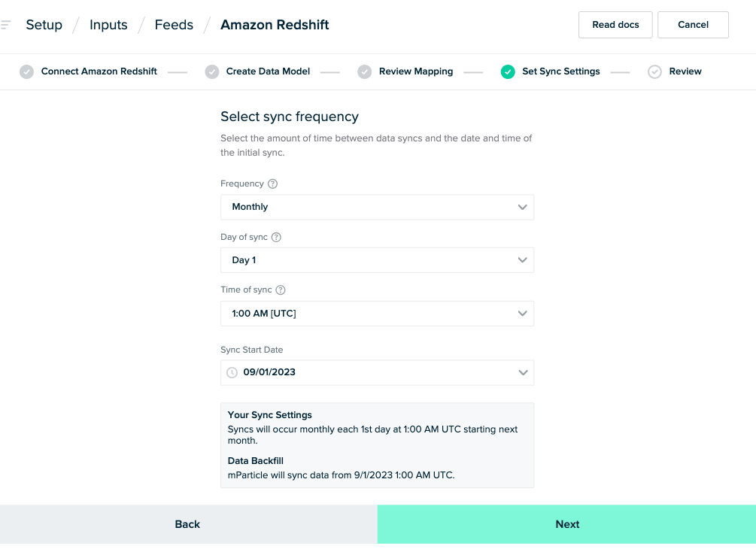Viewport: 756px width, 555px height.
Task: Select the Set Sync Settings step label
Action: coord(561,71)
